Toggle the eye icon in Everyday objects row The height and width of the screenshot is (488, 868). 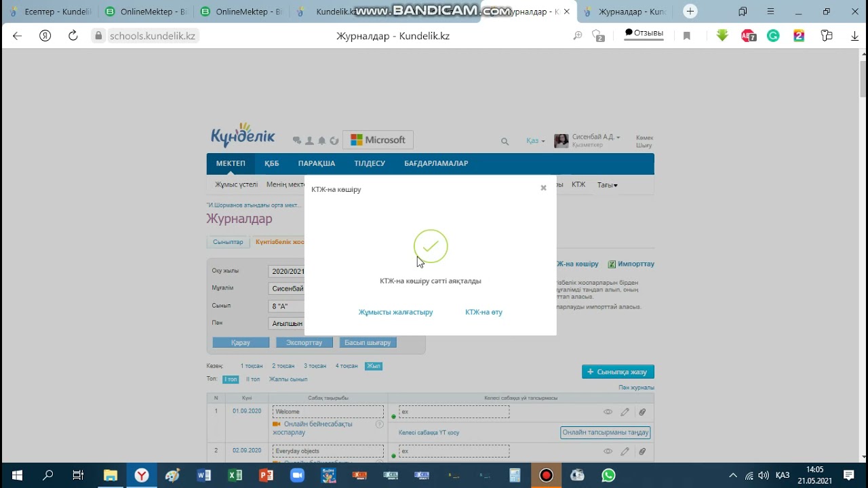[x=608, y=451]
